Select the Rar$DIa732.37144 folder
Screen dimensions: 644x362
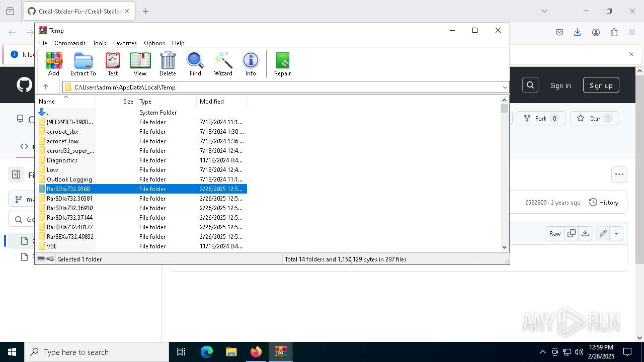(141, 218)
